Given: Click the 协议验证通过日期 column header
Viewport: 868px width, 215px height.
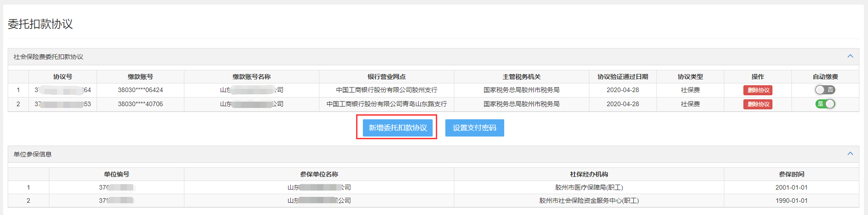Looking at the screenshot, I should click(622, 77).
